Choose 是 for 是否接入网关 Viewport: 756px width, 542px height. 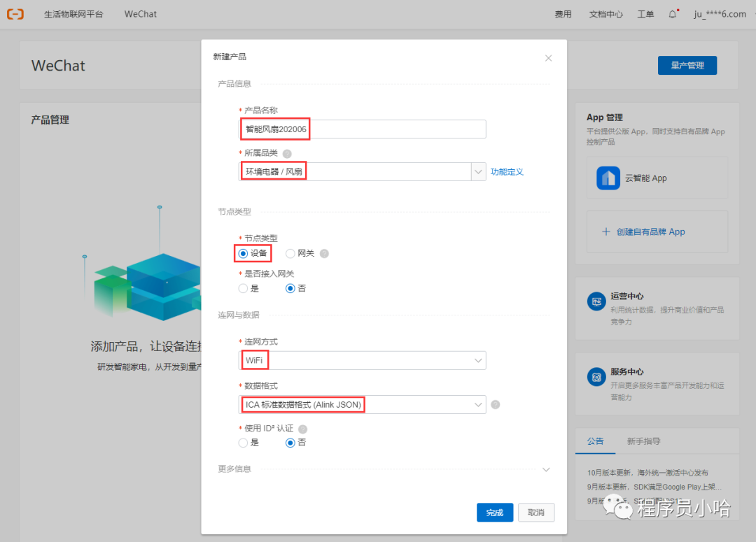244,288
